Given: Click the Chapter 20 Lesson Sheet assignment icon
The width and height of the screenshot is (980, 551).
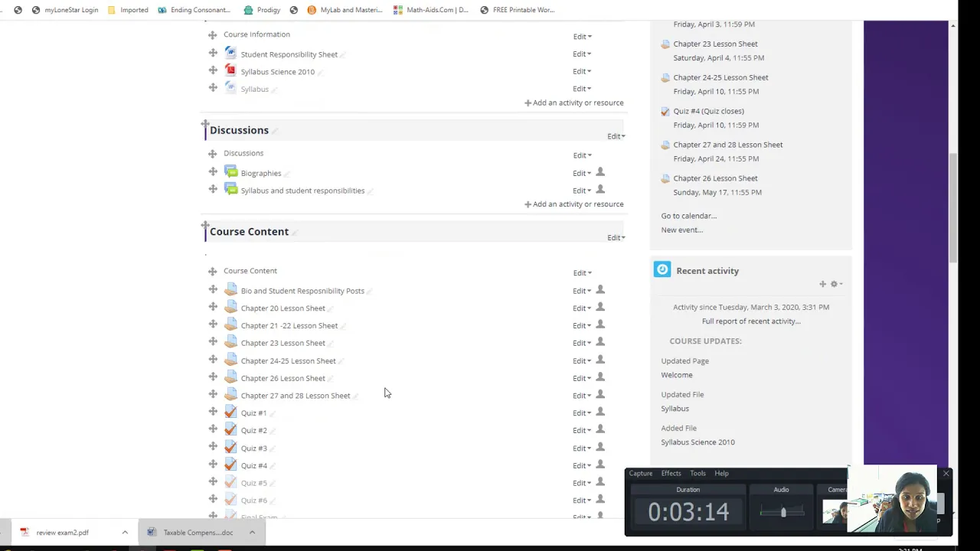Looking at the screenshot, I should 230,307.
